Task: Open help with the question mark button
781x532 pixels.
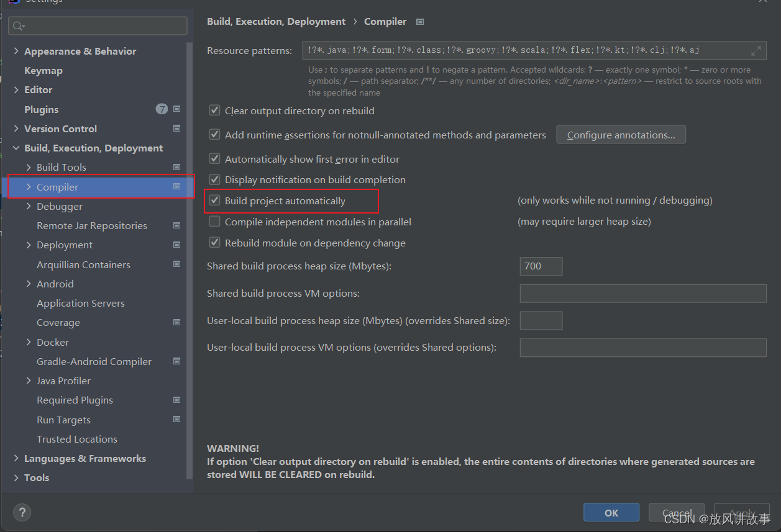Action: (22, 513)
